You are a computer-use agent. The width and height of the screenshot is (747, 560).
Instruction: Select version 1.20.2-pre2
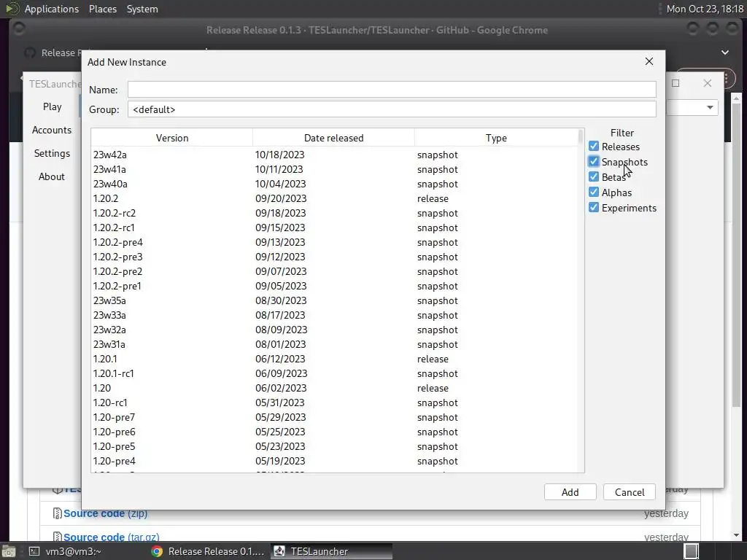[x=334, y=271]
